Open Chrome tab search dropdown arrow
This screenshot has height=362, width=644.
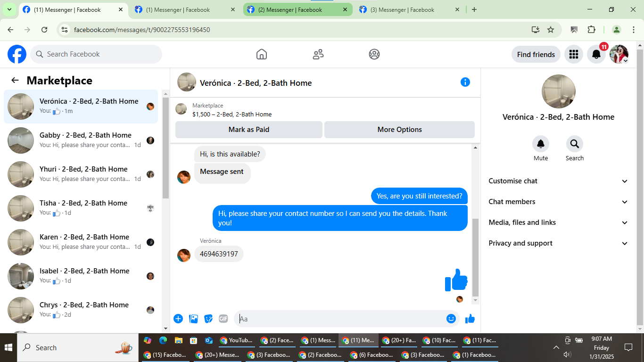pyautogui.click(x=9, y=9)
